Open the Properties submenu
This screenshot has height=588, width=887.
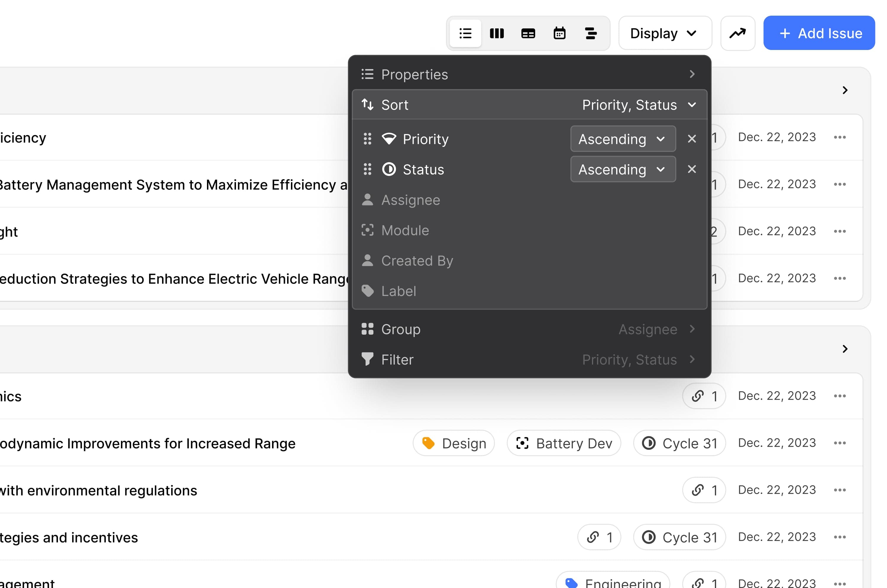[530, 74]
